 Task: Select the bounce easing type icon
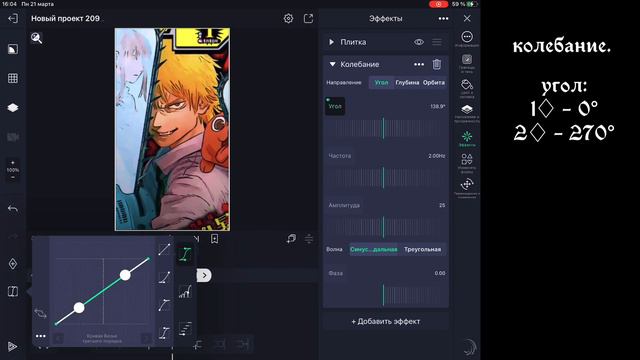(x=185, y=291)
